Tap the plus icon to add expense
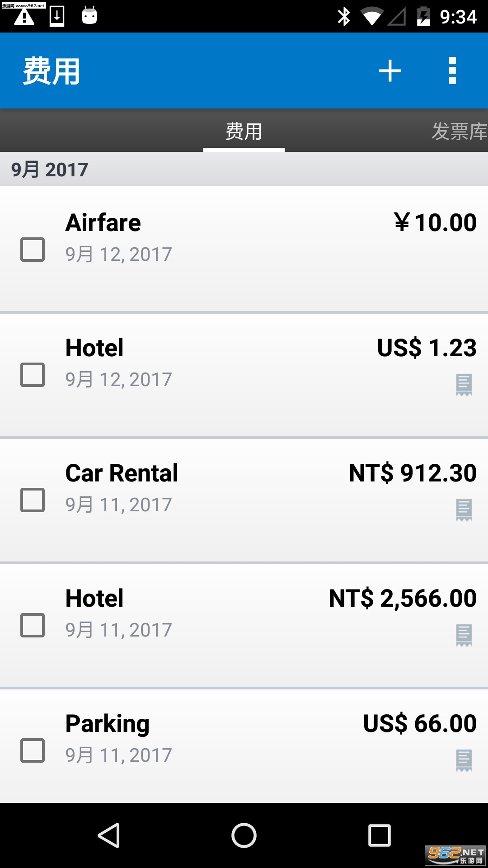Screen dimensions: 488x868 pos(390,71)
